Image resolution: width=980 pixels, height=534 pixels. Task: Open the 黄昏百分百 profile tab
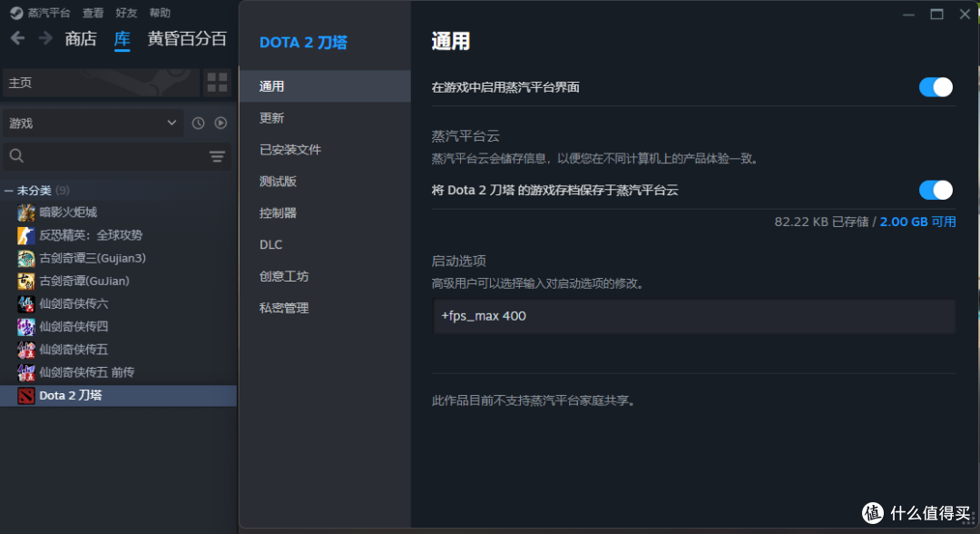187,39
